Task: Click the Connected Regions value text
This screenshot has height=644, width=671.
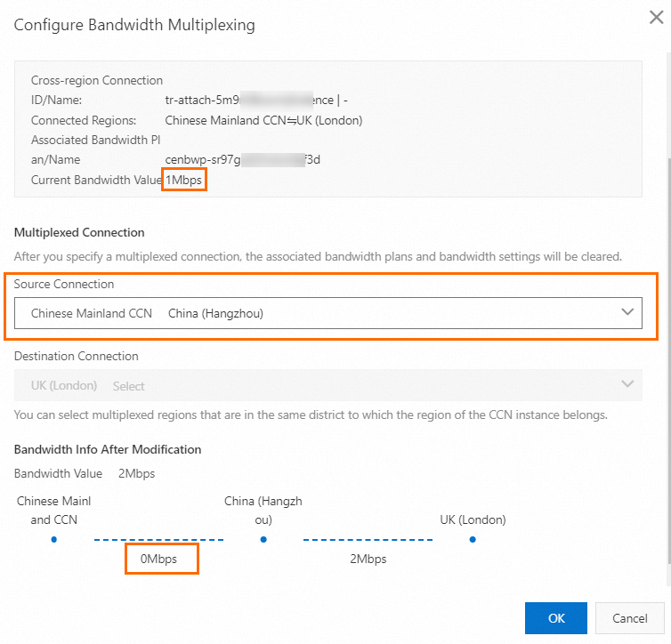Action: point(263,120)
